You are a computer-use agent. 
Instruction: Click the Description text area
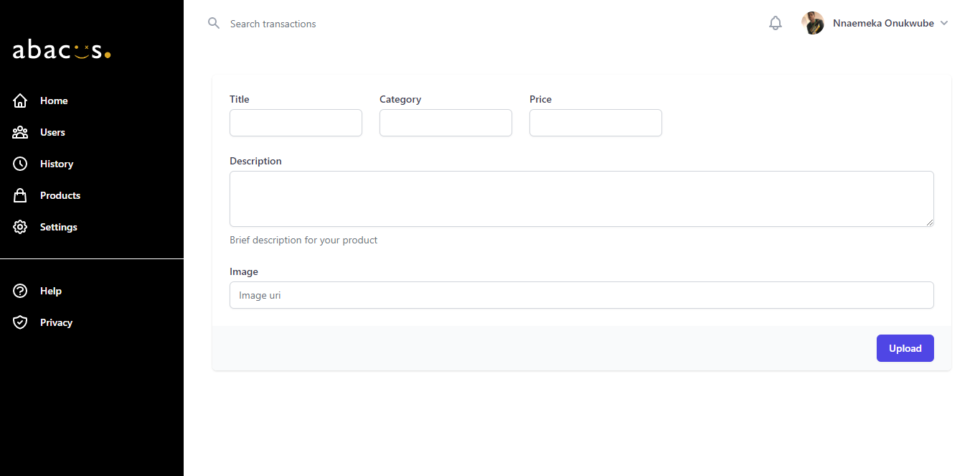(x=581, y=199)
